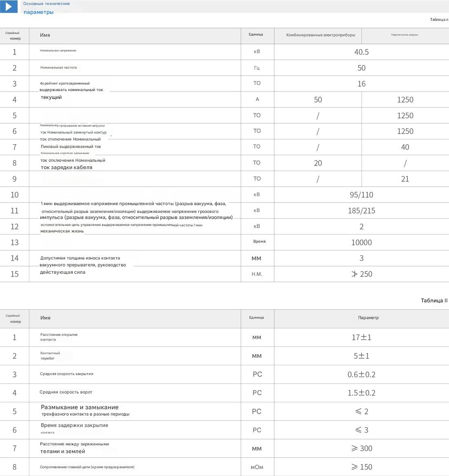
Task: Select "Допустимая толщина износа контакта" label
Action: [x=80, y=258]
